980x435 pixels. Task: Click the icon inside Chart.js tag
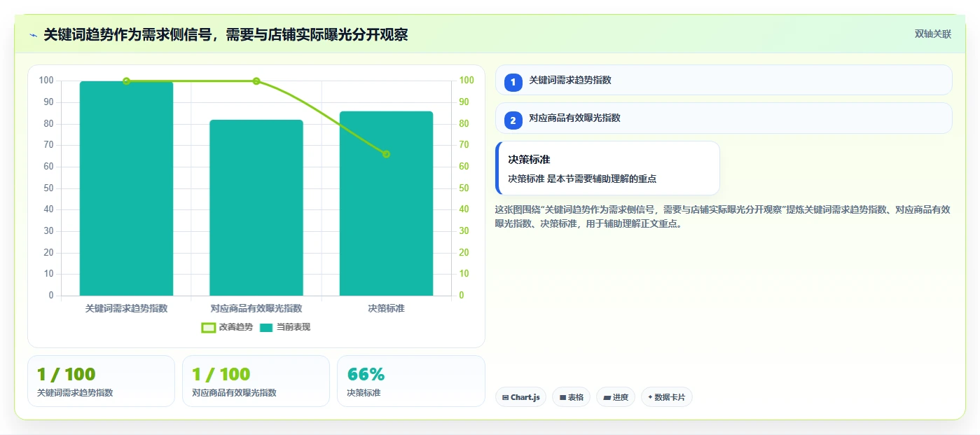(x=505, y=398)
